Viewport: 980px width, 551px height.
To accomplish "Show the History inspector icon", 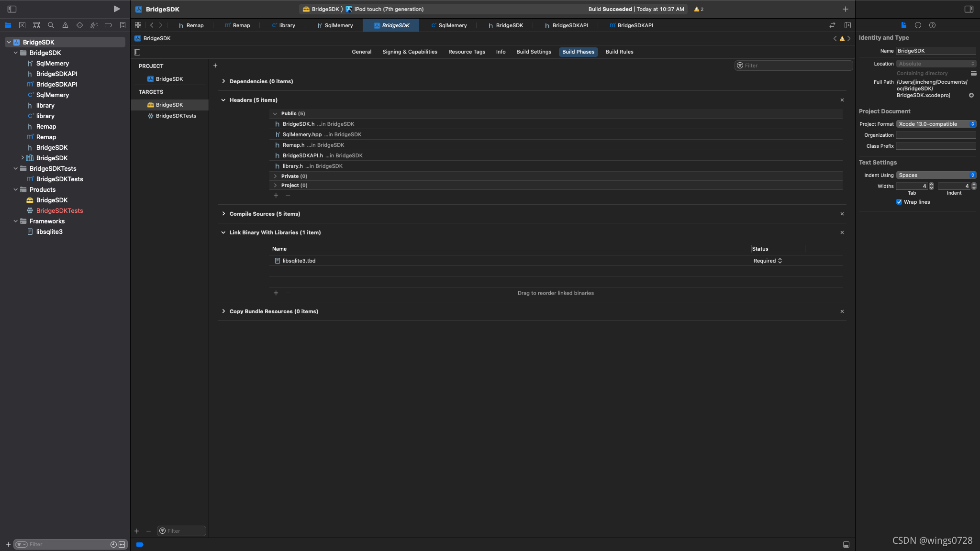I will 918,25.
